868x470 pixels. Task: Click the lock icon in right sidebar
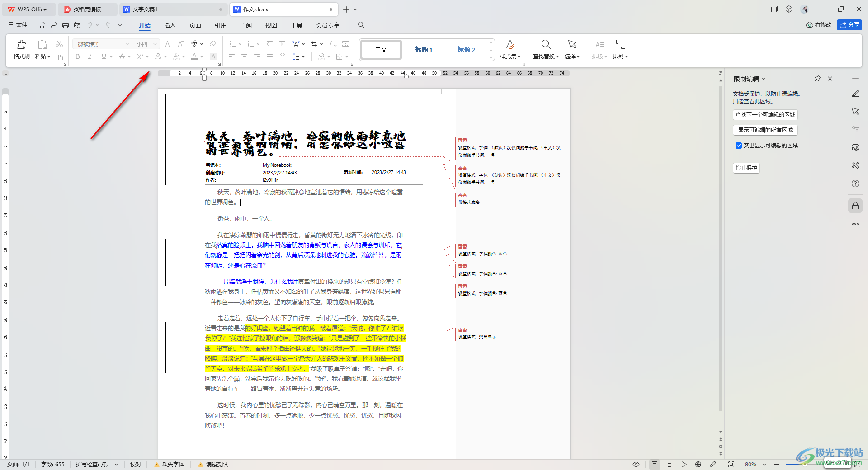coord(855,206)
